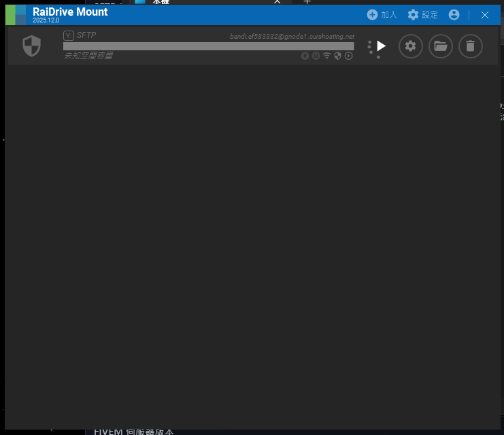Image resolution: width=504 pixels, height=435 pixels.
Task: Click the small auto-connect play status icon
Action: 348,56
